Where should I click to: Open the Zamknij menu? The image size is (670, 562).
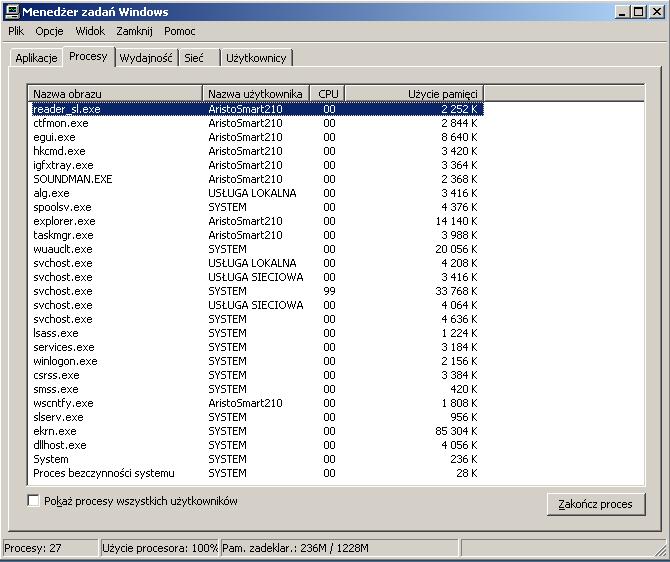click(134, 31)
